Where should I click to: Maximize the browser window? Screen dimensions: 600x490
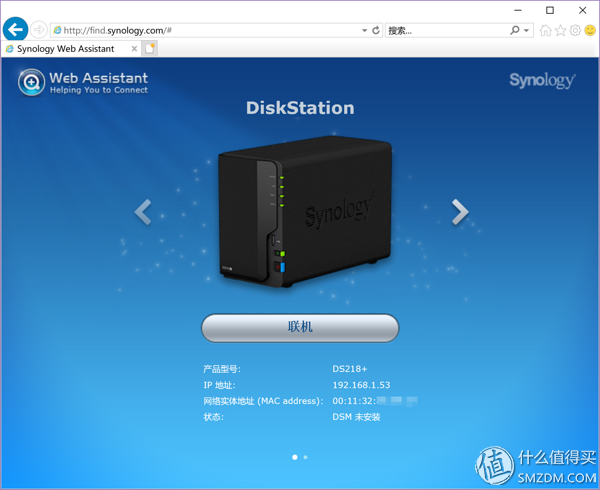(x=550, y=10)
